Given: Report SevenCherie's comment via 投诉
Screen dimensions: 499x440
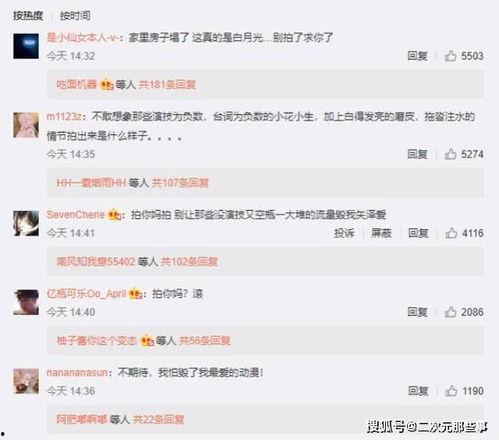Looking at the screenshot, I should (344, 233).
